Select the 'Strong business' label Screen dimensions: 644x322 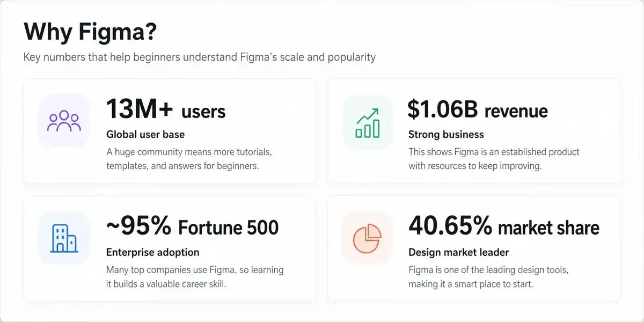coord(446,135)
